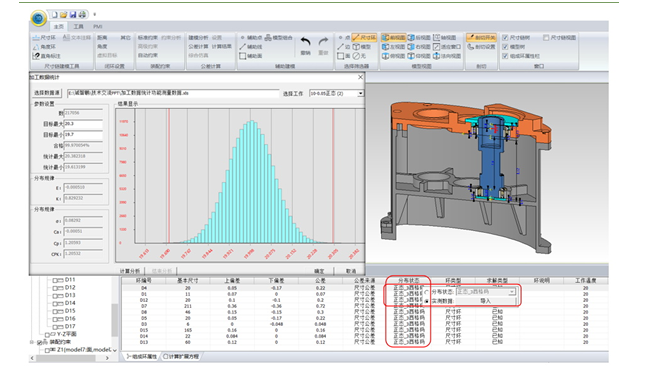
Task: Click the 确定 OK button
Action: [319, 271]
